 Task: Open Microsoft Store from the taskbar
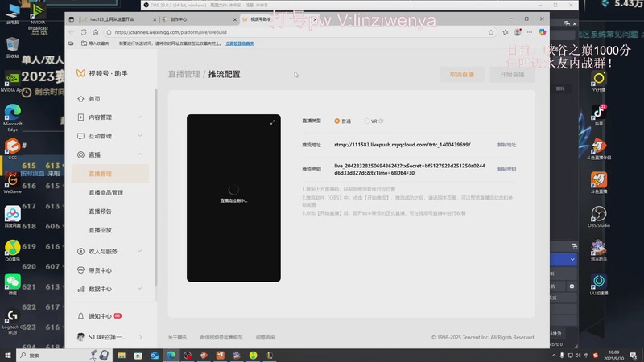(x=138, y=356)
